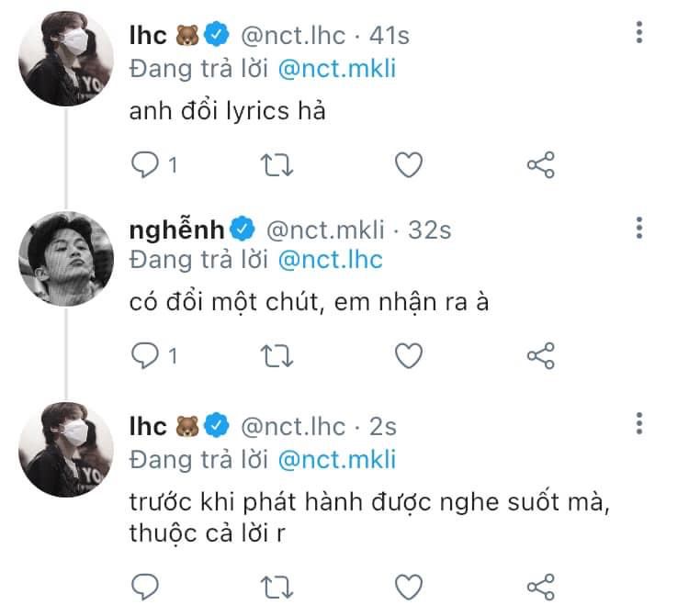Image resolution: width=689 pixels, height=616 pixels.
Task: Reply to the "trước khi phát hành" tweet
Action: click(x=144, y=584)
